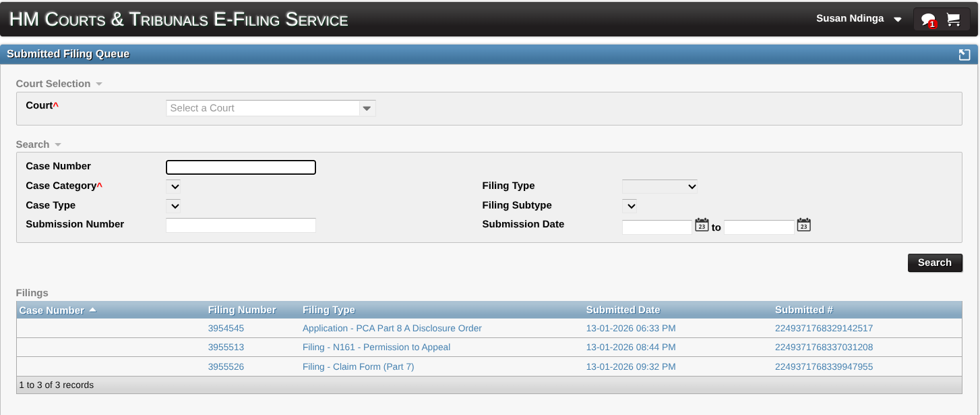Click submitted date 13-01-2026 09:32 PM
The image size is (980, 415).
pos(631,367)
